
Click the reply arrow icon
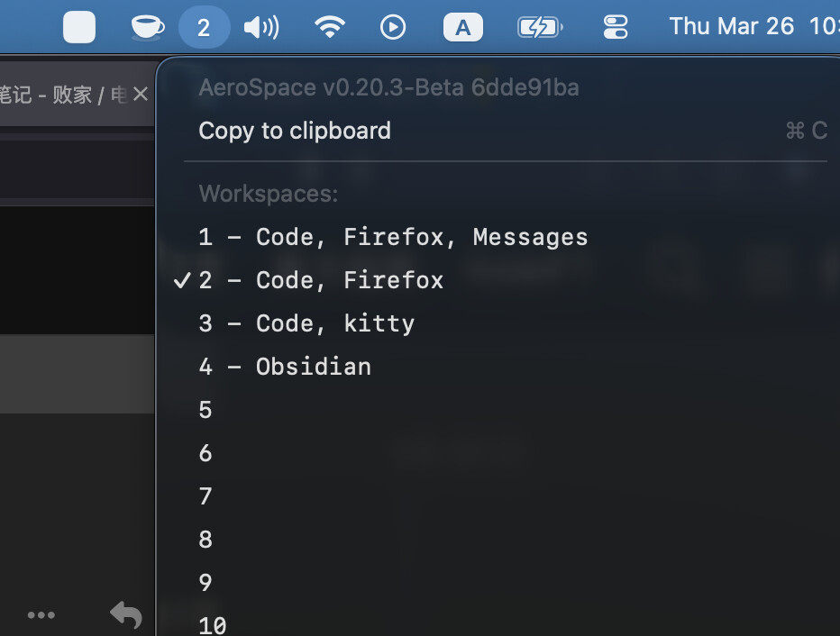click(126, 615)
